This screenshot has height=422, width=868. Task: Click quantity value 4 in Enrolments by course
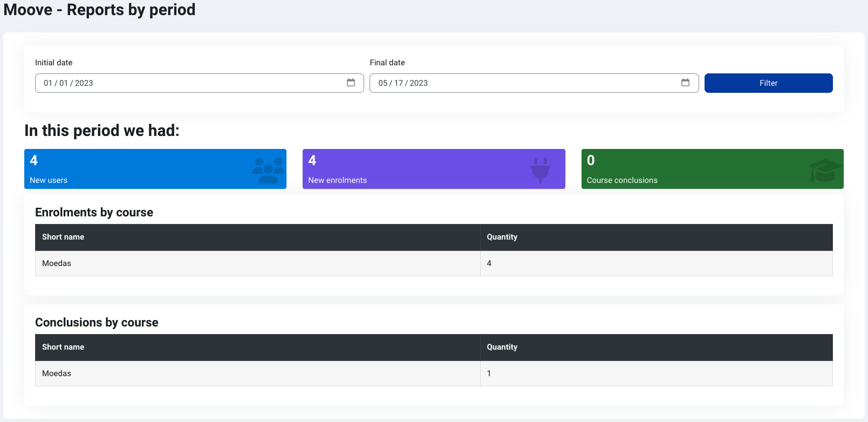[x=489, y=263]
